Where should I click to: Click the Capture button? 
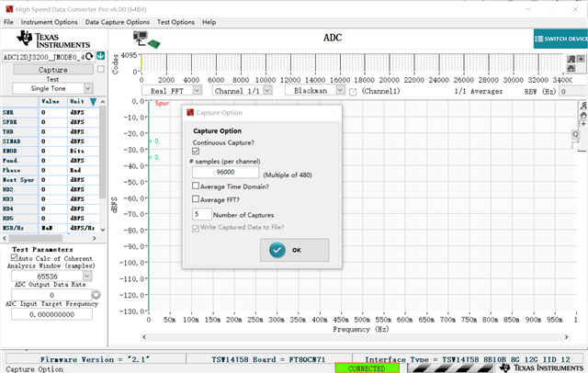coord(53,69)
